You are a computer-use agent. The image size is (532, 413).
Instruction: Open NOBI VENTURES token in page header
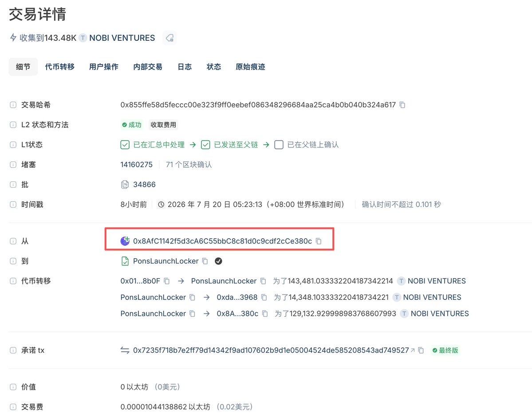[x=122, y=38]
